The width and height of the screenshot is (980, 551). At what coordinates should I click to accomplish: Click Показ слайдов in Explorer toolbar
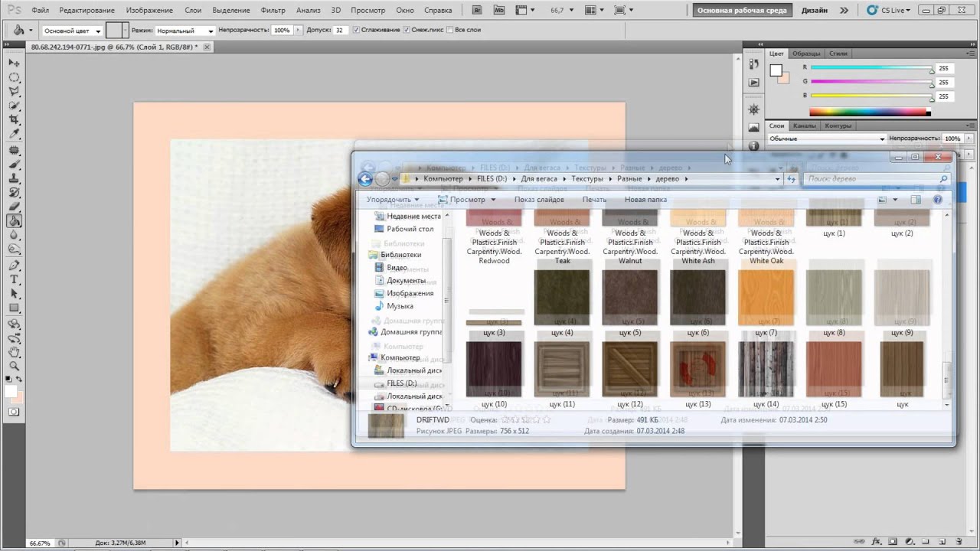539,200
